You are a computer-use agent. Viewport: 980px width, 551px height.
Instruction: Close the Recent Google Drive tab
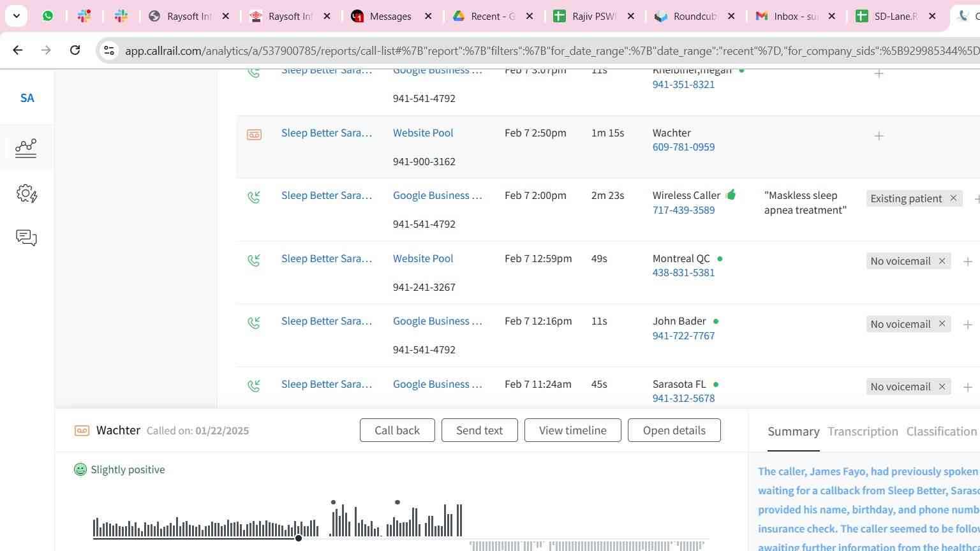pos(529,16)
